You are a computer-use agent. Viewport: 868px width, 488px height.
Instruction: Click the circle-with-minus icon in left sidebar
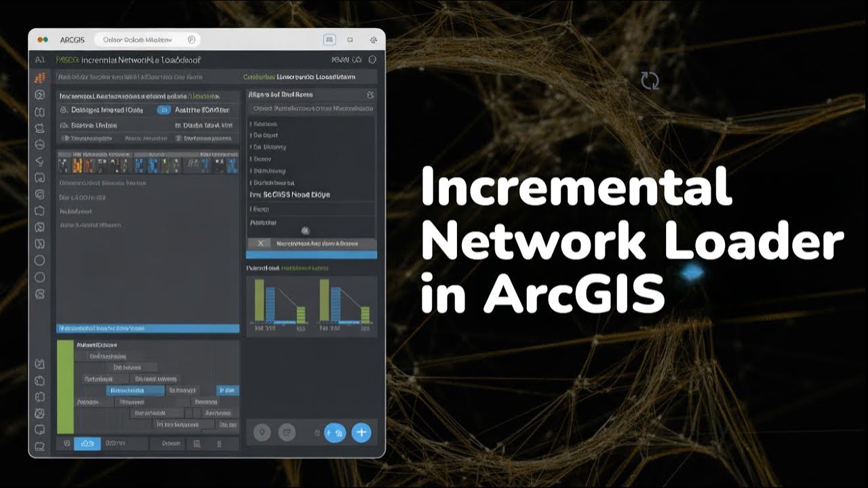(x=39, y=144)
